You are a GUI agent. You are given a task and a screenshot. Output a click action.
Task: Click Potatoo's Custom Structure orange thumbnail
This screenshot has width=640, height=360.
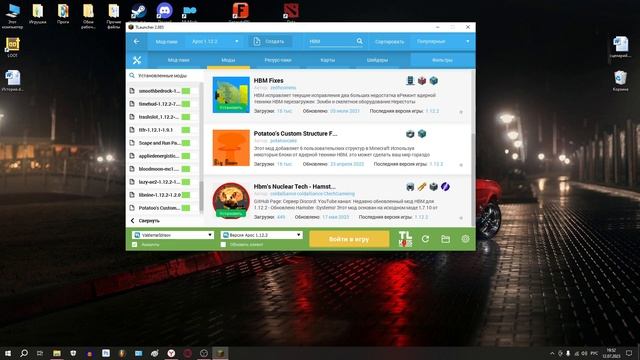point(231,148)
